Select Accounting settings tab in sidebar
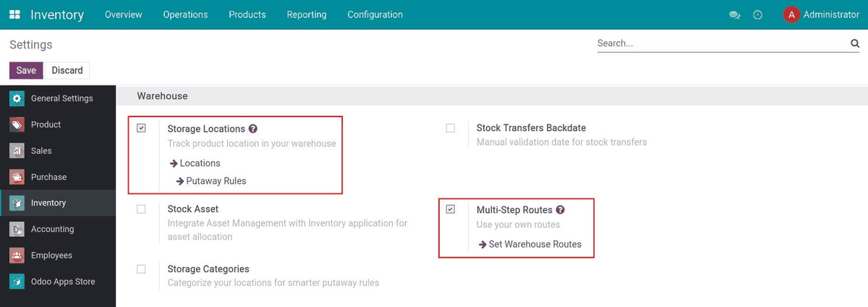 coord(58,229)
